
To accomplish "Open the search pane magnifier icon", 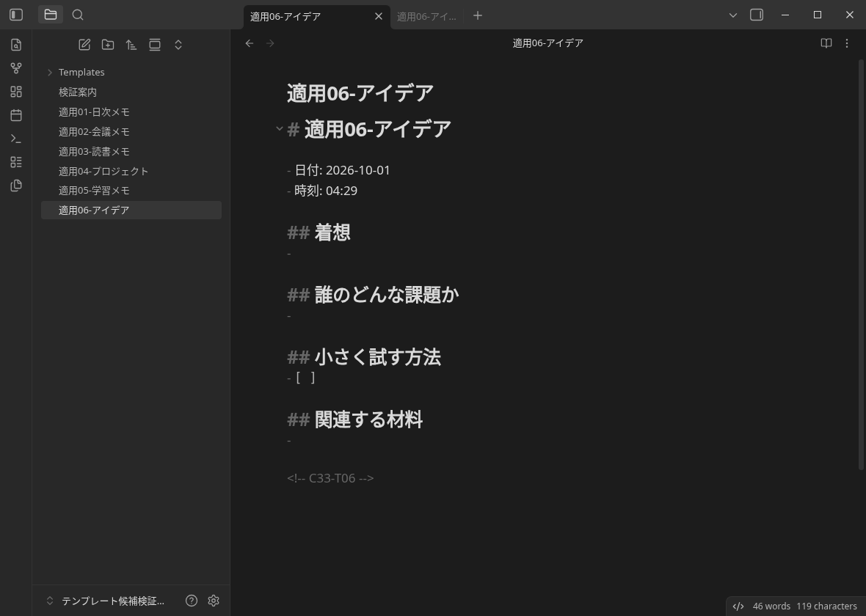I will [78, 15].
